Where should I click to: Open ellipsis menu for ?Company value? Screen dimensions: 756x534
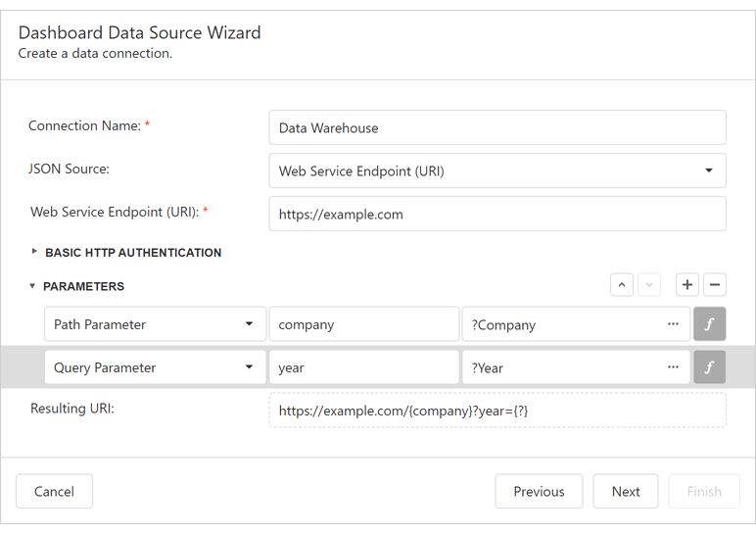(x=673, y=324)
